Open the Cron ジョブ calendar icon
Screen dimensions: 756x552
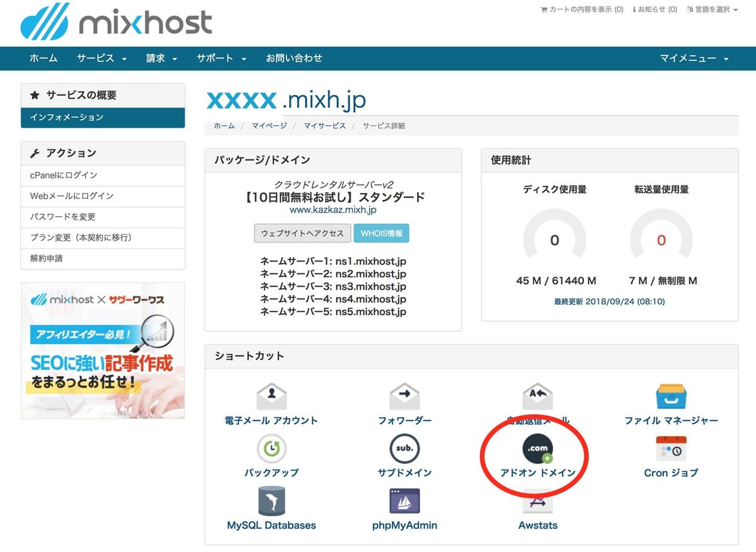point(671,449)
